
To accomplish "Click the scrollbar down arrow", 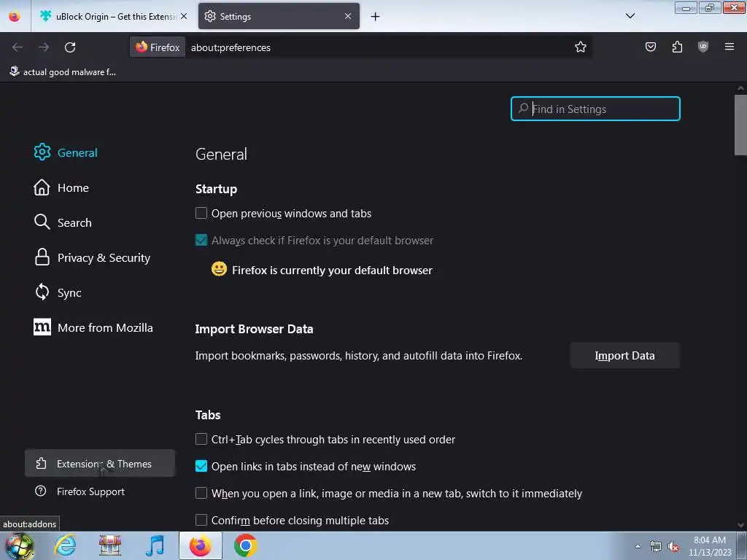I will pos(740,525).
